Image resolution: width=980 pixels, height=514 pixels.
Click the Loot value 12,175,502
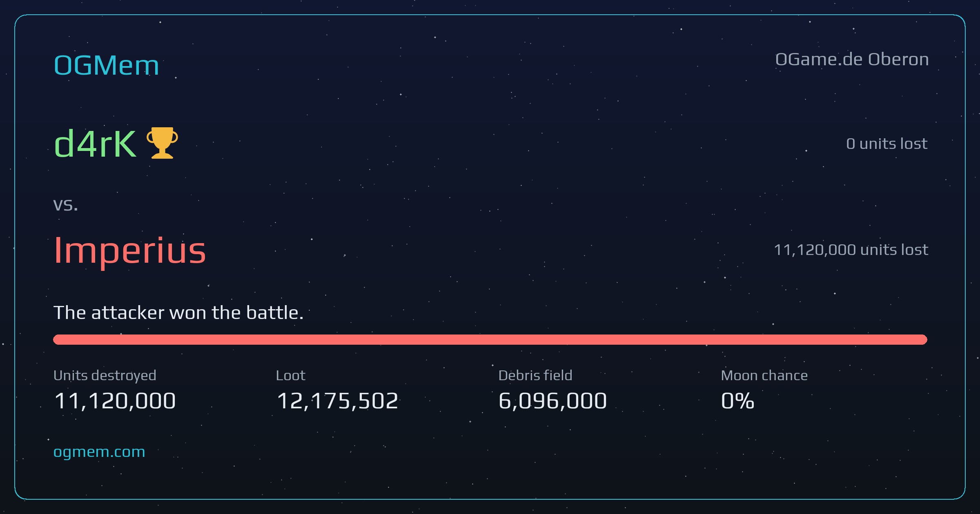click(x=337, y=401)
